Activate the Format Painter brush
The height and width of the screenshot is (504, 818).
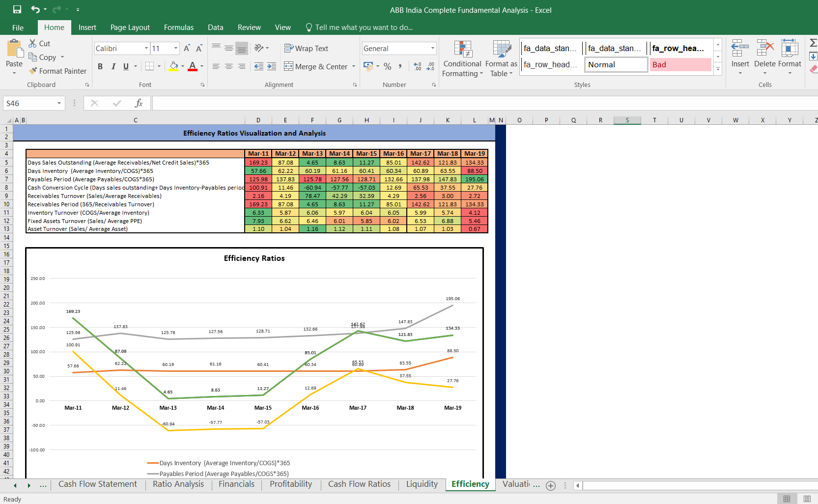pos(33,71)
